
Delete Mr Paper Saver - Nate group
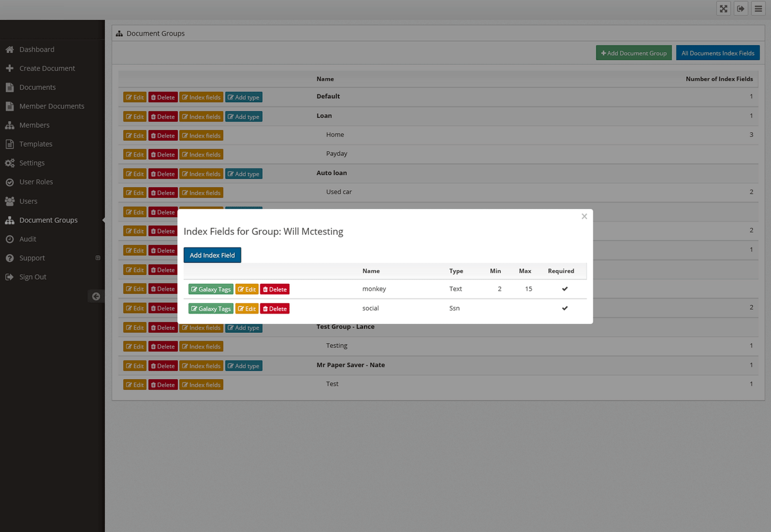[163, 366]
